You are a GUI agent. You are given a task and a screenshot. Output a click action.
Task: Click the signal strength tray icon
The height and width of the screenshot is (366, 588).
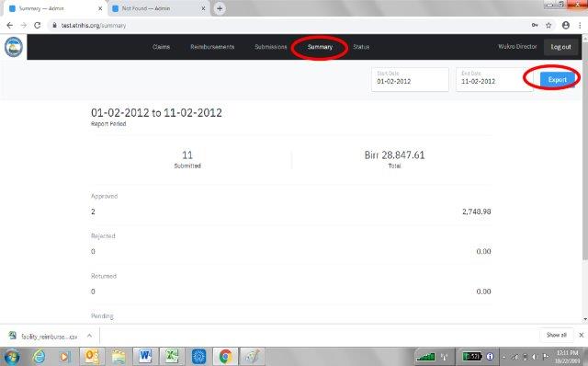coord(425,356)
